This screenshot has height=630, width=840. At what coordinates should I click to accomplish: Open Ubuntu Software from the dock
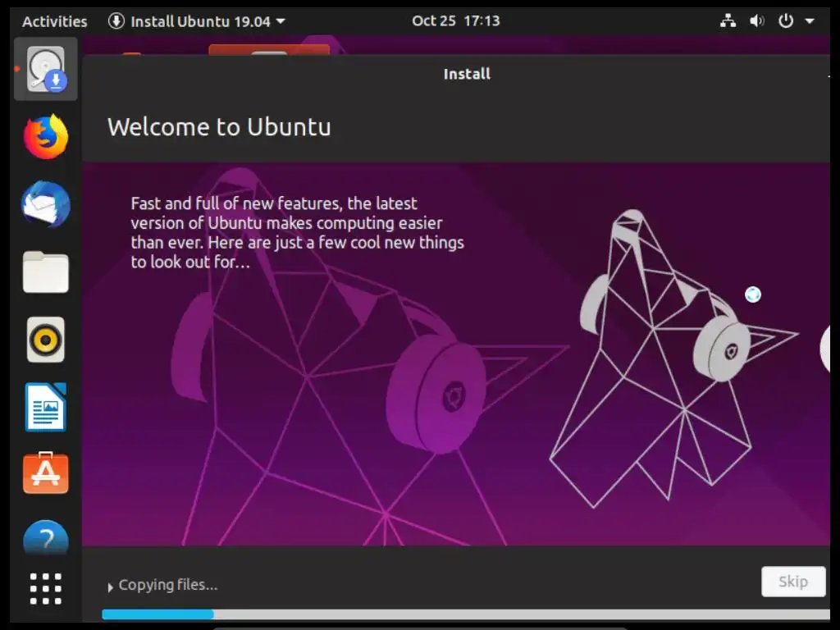pos(46,473)
